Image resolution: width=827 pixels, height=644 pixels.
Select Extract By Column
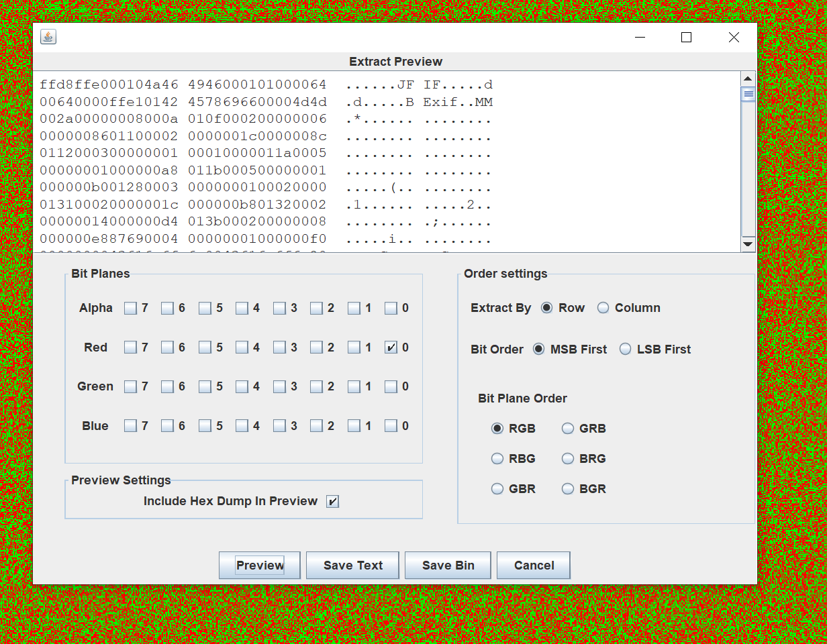[x=603, y=308]
